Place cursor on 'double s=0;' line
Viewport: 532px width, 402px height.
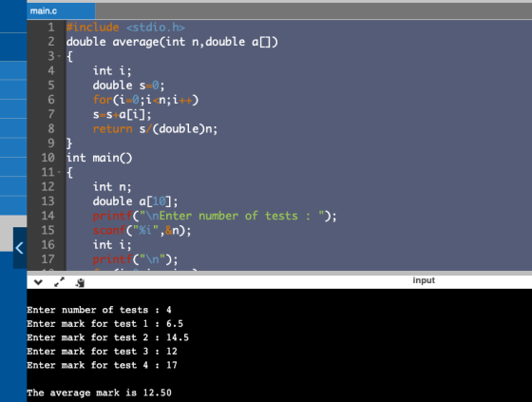pyautogui.click(x=128, y=86)
